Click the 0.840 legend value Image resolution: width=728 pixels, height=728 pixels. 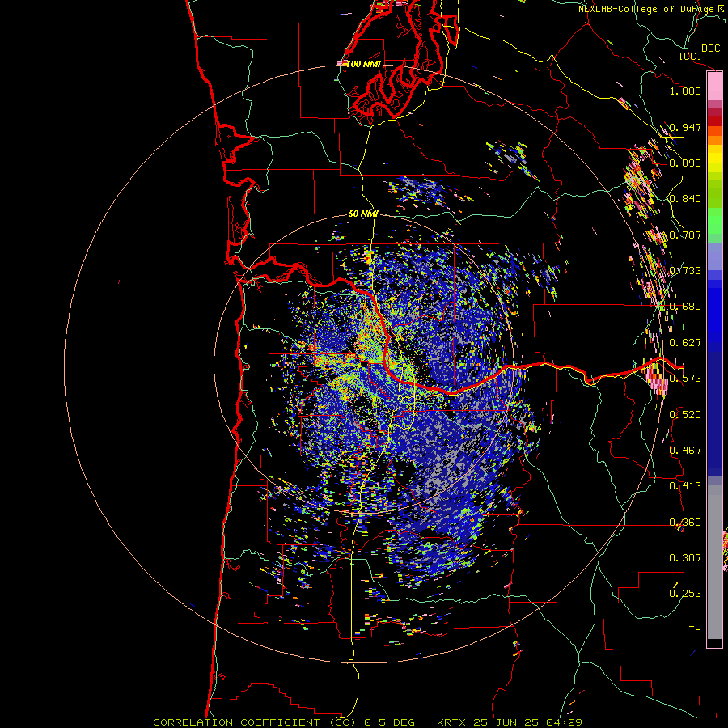(685, 199)
